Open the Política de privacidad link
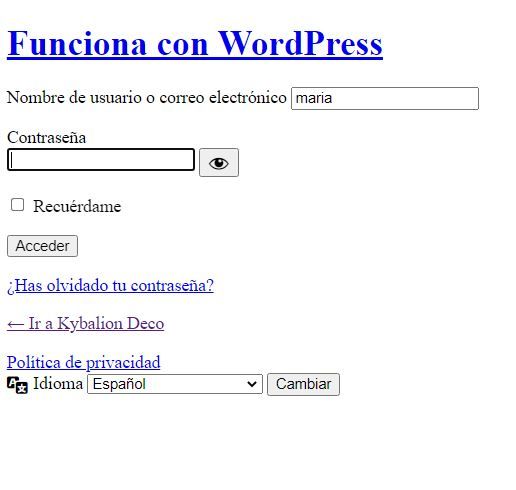 (83, 363)
